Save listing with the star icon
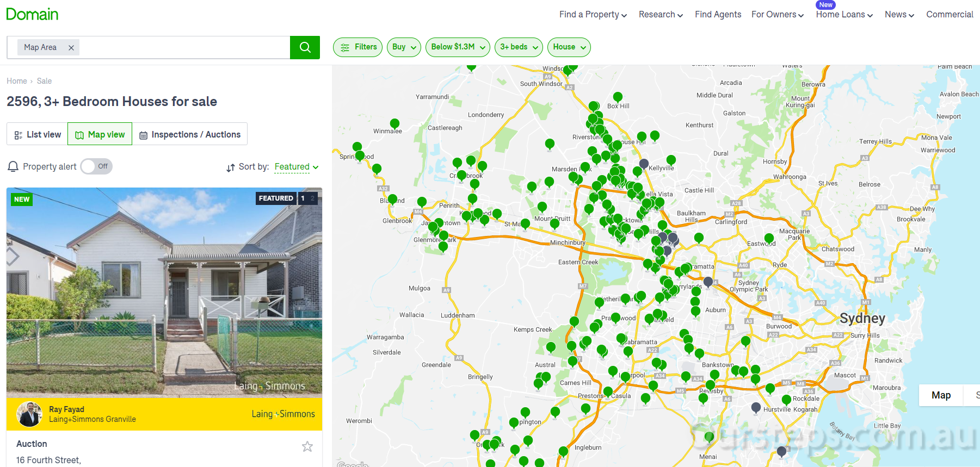Screen dimensions: 980x467 pos(307,446)
